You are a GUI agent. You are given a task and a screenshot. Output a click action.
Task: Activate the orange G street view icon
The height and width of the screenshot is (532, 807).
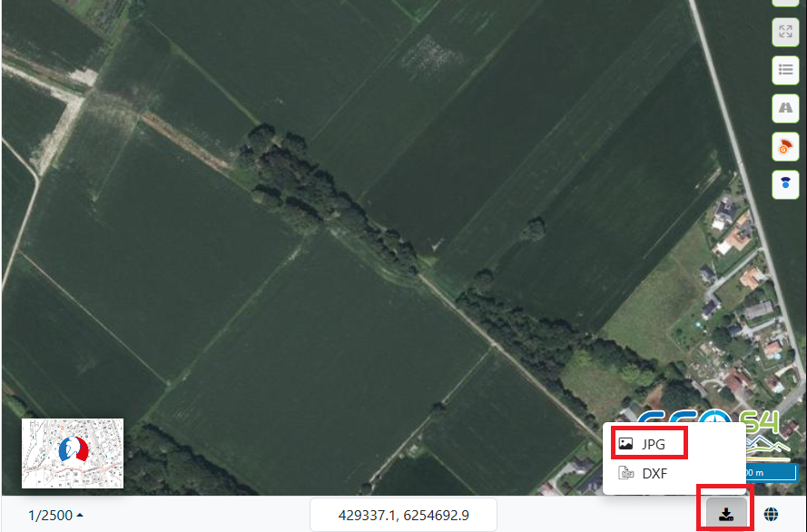(785, 147)
